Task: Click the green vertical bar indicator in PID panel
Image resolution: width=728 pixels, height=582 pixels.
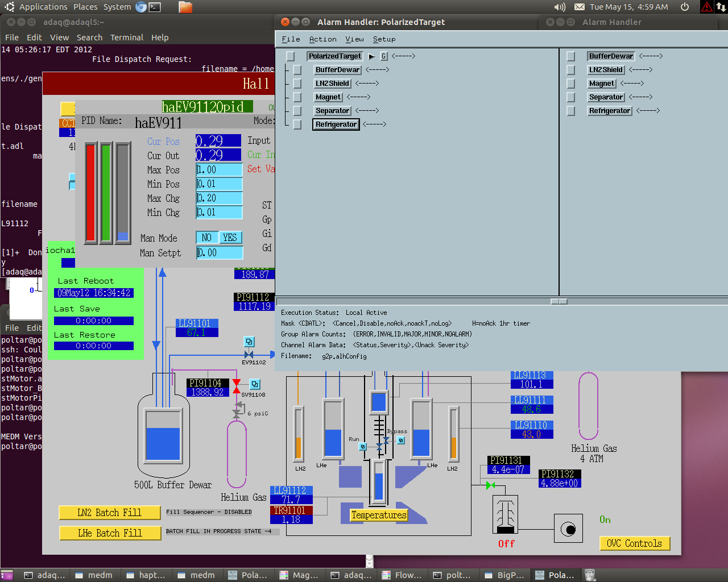Action: coord(106,193)
